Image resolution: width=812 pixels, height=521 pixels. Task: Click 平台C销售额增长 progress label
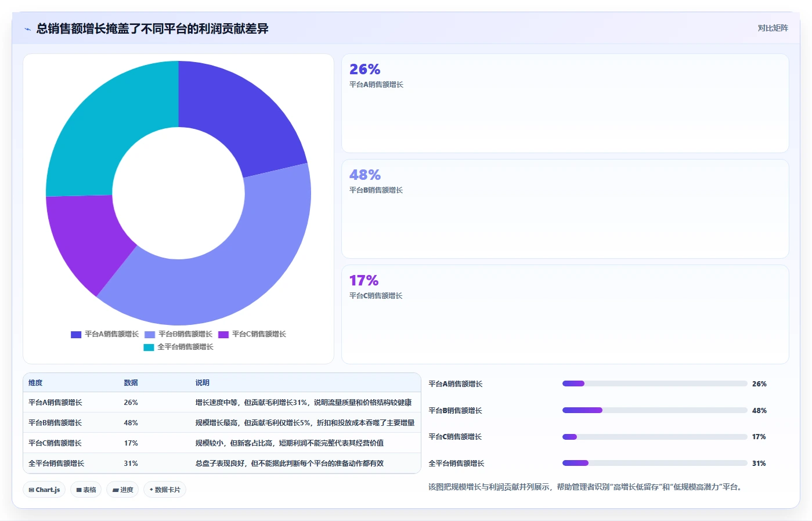point(456,437)
